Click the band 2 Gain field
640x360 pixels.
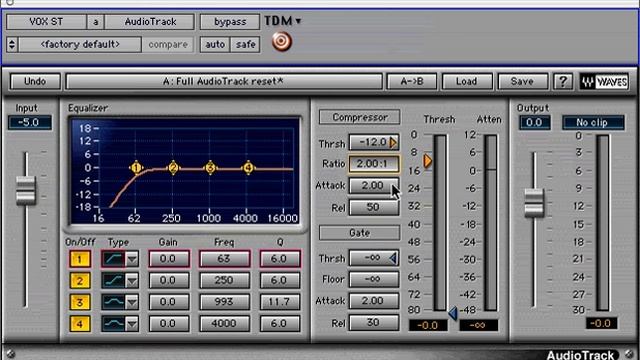point(169,281)
